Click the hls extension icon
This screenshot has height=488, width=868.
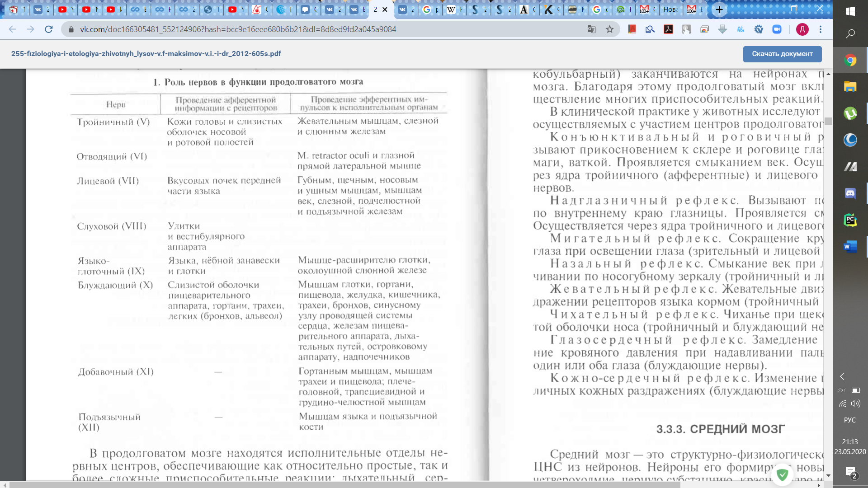point(741,29)
